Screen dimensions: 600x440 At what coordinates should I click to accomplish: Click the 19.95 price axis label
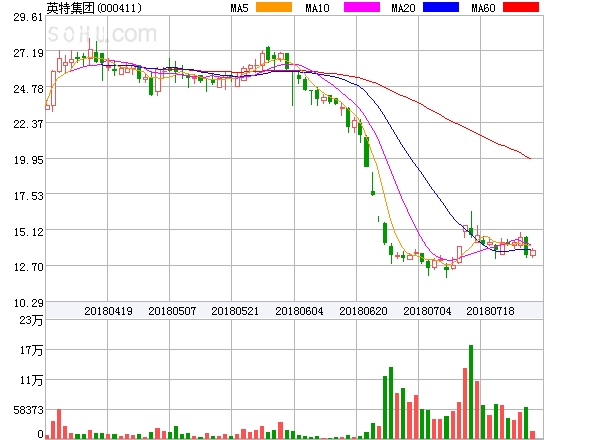(28, 160)
